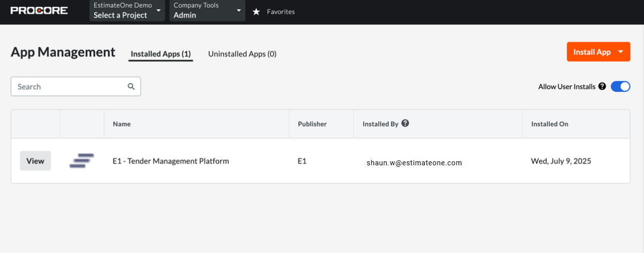Click the shaun.w@estimateone.com email
This screenshot has width=644, height=253.
[x=414, y=163]
